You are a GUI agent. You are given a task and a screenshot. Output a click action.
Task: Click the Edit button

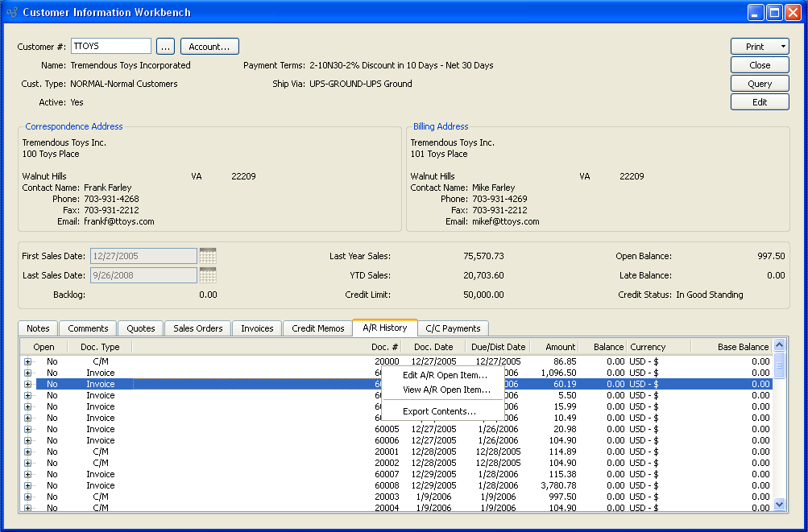pos(759,102)
